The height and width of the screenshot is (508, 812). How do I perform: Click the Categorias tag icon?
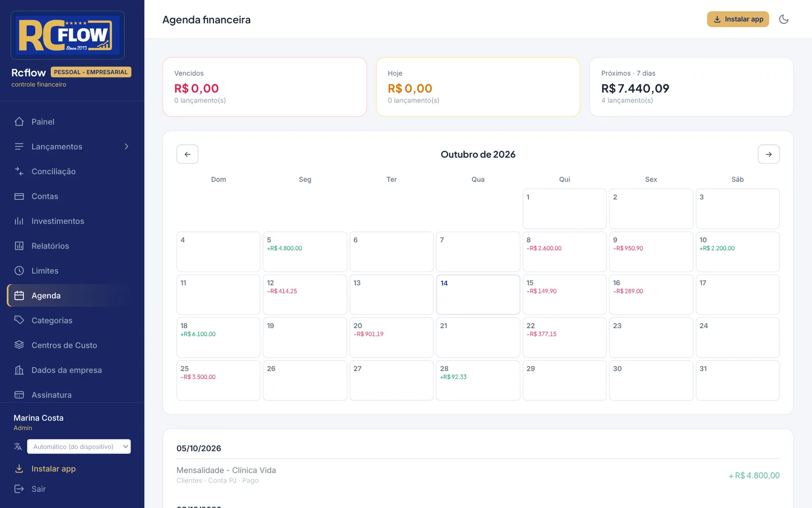[19, 320]
